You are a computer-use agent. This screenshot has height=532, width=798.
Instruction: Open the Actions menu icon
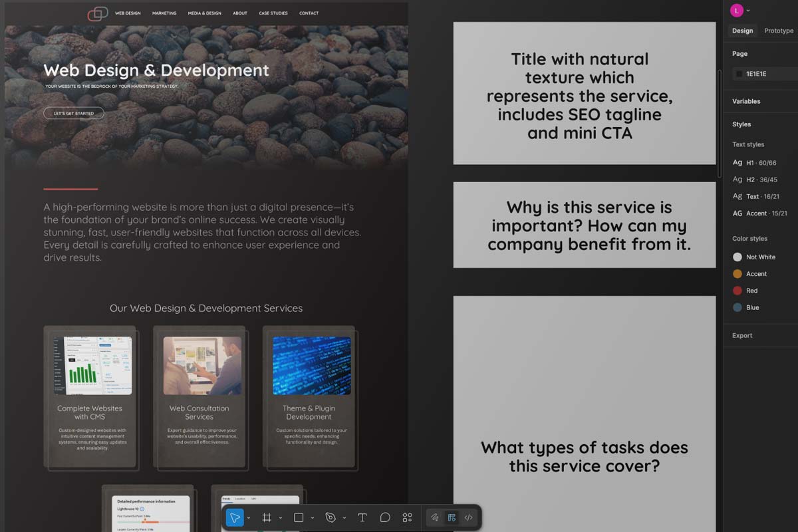coord(407,517)
